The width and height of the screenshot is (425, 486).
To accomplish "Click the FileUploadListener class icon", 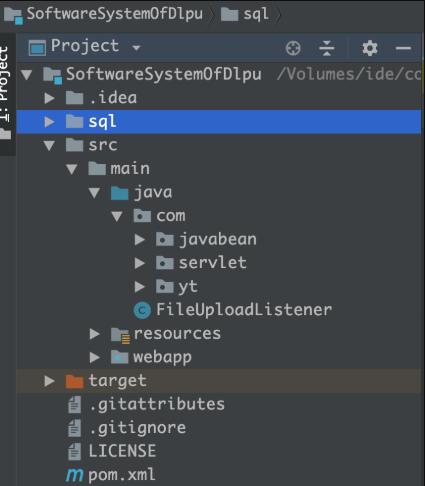I will pyautogui.click(x=142, y=310).
